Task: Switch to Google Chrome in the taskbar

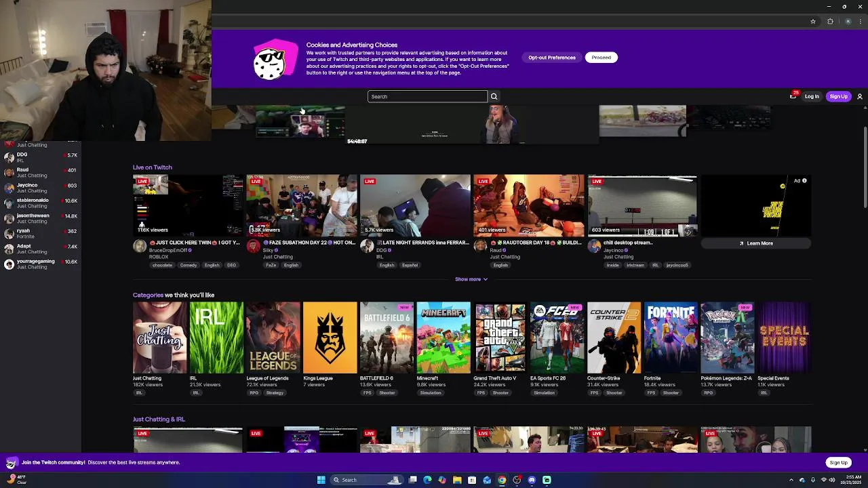Action: tap(502, 480)
